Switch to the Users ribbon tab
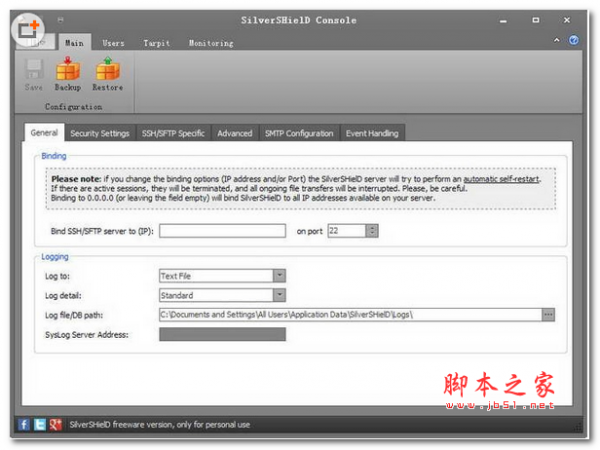The height and width of the screenshot is (450, 600). pyautogui.click(x=113, y=43)
